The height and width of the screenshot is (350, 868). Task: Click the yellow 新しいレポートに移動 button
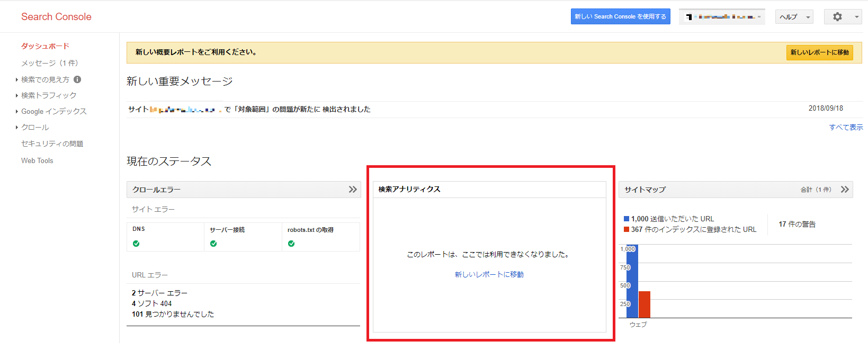(x=819, y=52)
